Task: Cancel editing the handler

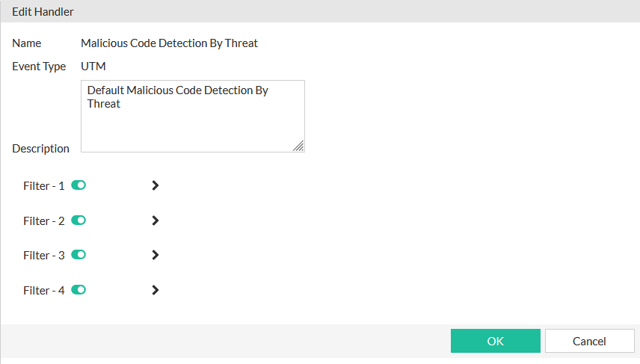Action: pyautogui.click(x=589, y=341)
